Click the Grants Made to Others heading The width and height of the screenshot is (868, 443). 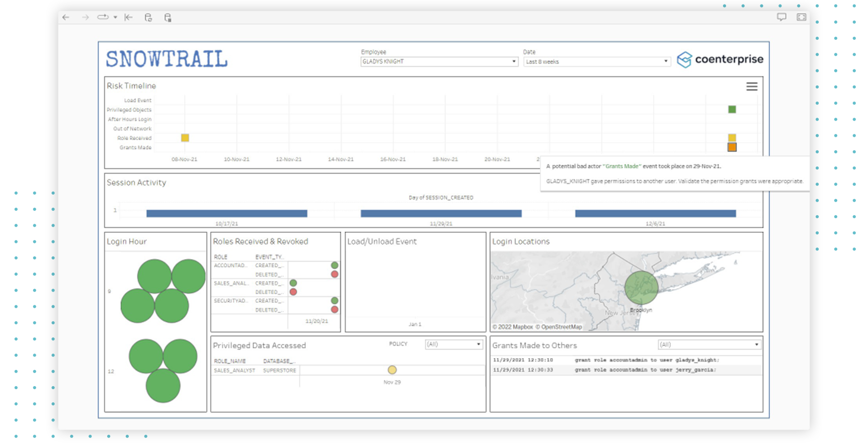pos(534,345)
